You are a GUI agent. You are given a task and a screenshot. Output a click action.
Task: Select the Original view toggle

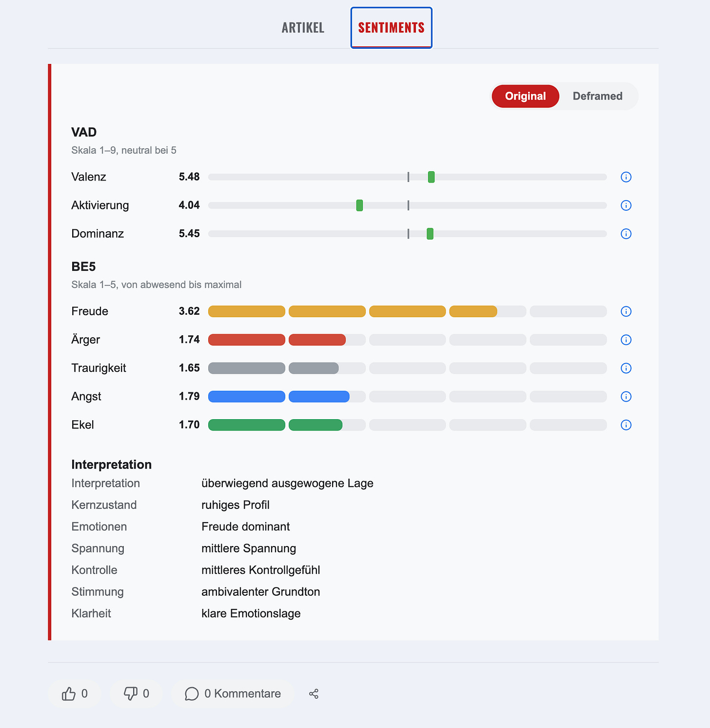525,96
